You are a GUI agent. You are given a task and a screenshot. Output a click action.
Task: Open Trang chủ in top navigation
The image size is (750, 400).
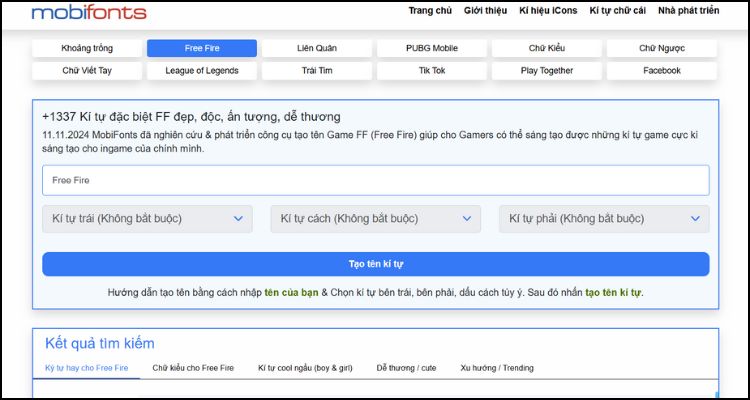coord(430,11)
